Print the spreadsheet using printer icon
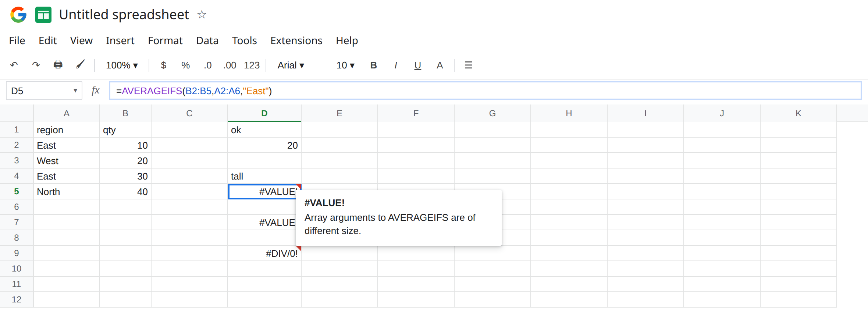This screenshot has width=868, height=312. [58, 65]
